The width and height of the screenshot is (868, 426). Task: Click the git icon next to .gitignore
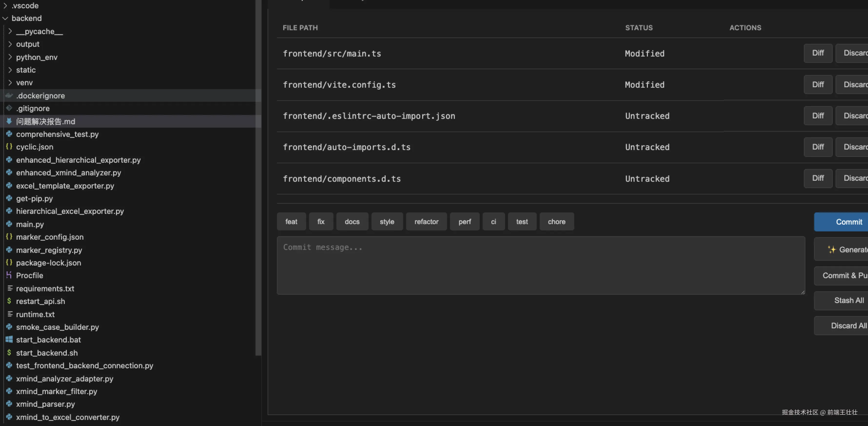(9, 108)
